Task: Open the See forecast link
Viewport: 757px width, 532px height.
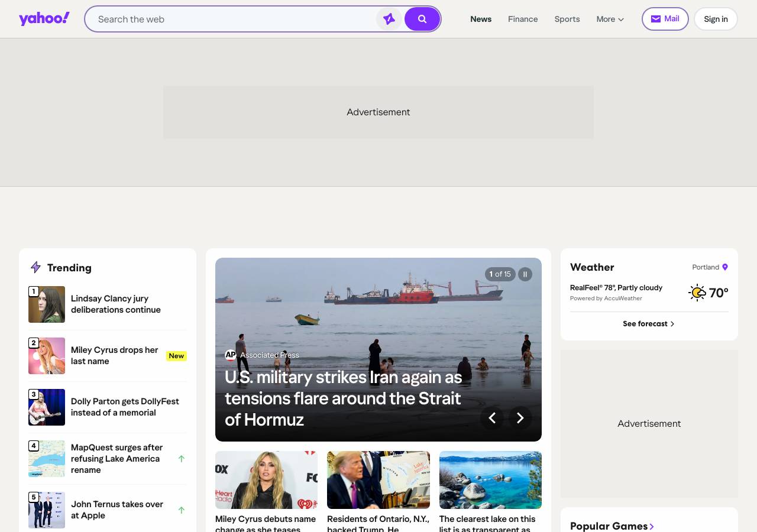Action: pos(649,324)
